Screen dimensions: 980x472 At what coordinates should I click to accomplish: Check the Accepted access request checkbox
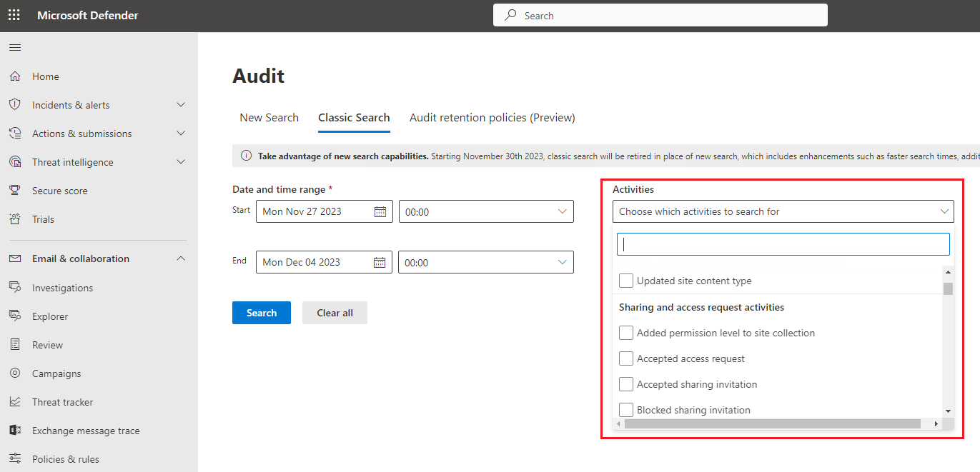coord(626,358)
